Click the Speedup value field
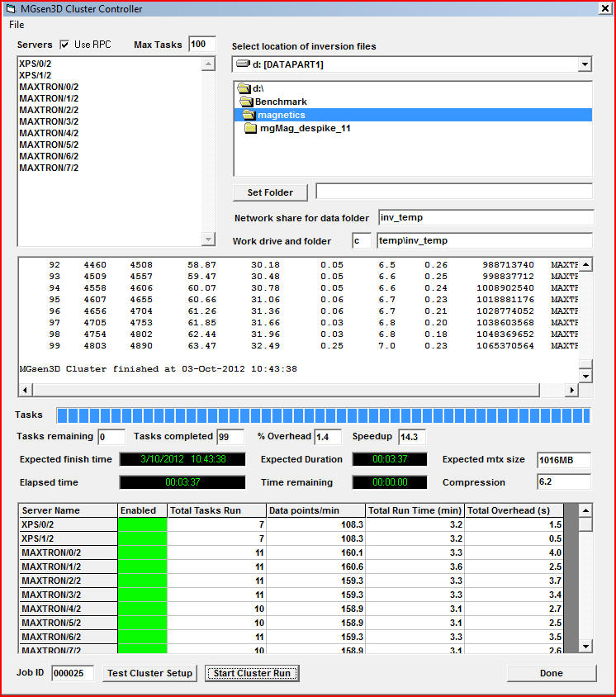The height and width of the screenshot is (697, 616). 412,437
